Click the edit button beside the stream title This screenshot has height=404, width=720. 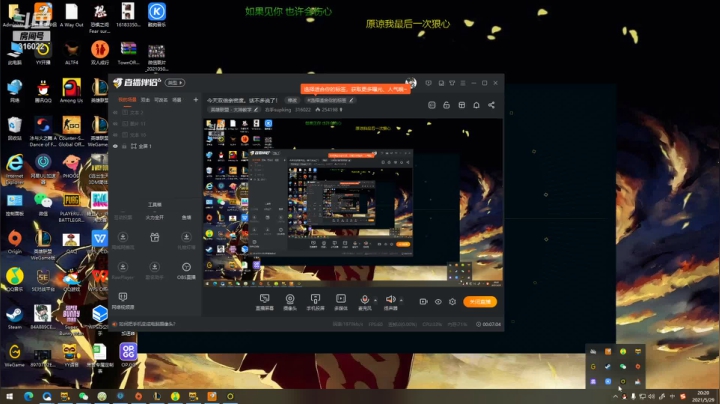(x=292, y=100)
